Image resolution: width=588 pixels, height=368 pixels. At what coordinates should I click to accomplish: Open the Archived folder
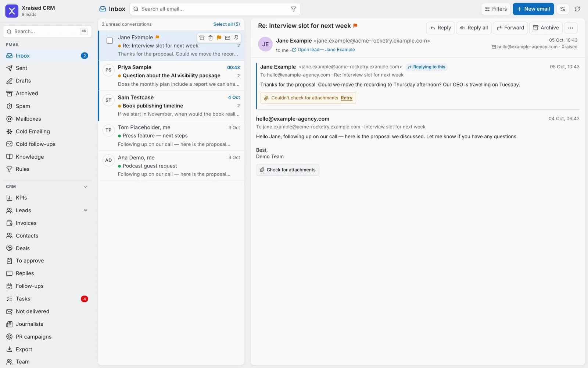coord(47,93)
